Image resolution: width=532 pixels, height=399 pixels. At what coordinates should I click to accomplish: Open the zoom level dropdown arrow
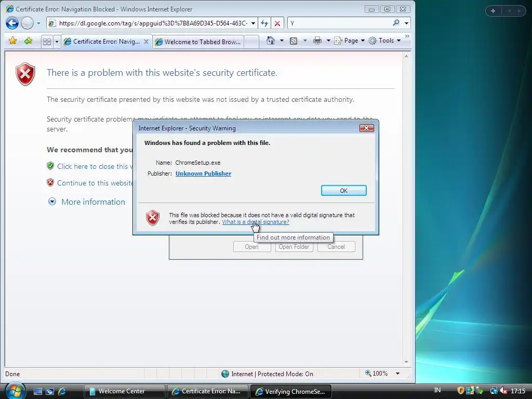397,374
